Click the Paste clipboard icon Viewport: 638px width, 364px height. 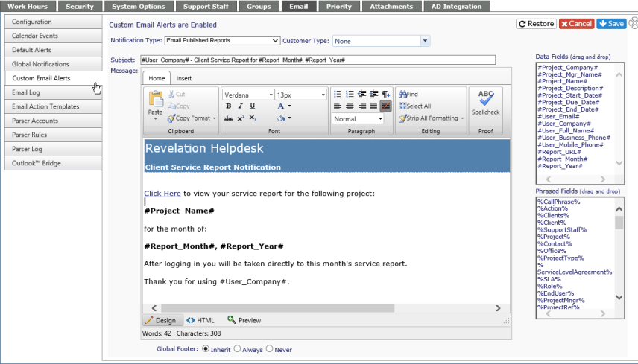(x=156, y=103)
